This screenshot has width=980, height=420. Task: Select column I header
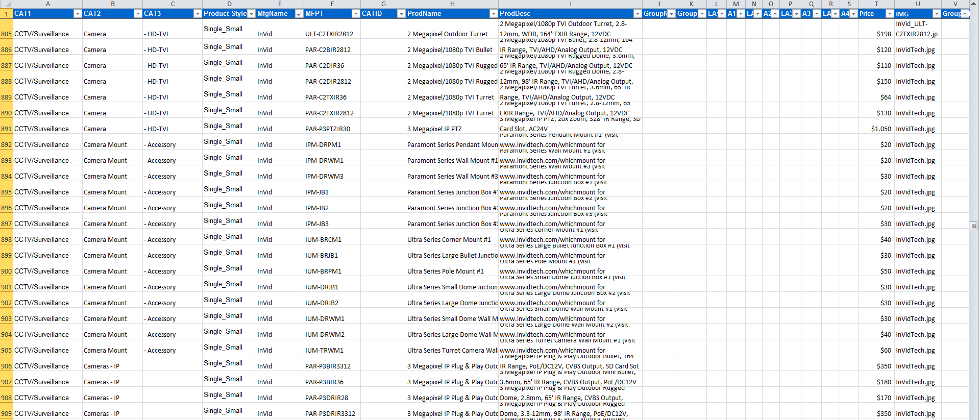point(570,4)
